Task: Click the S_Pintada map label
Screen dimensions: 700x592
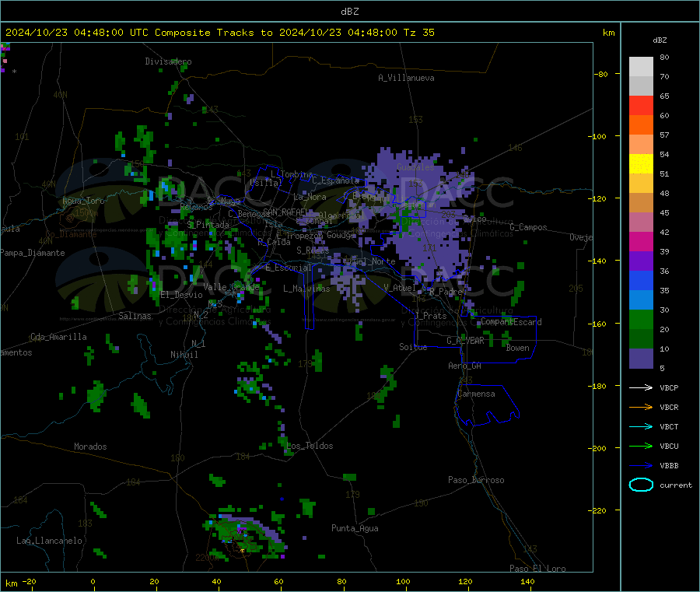Action: pos(208,225)
